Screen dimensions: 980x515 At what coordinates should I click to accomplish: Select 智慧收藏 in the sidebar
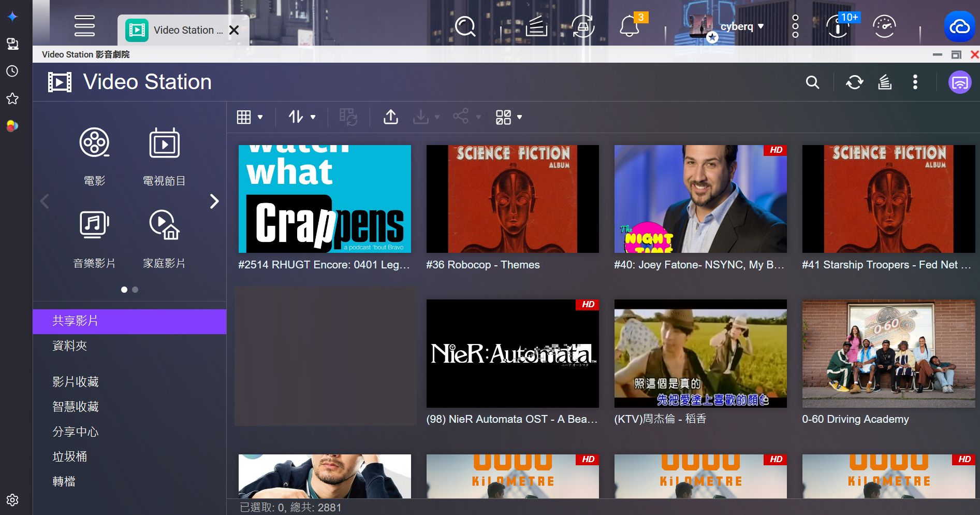point(129,407)
